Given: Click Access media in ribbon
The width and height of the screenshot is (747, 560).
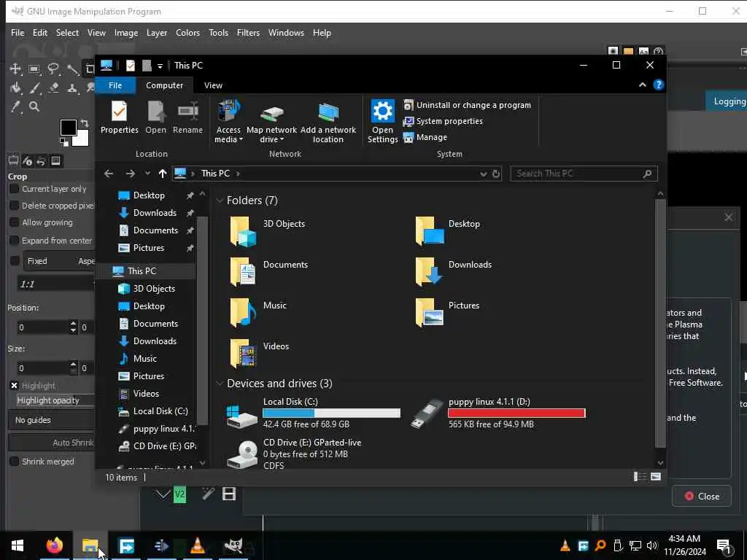Looking at the screenshot, I should (228, 122).
